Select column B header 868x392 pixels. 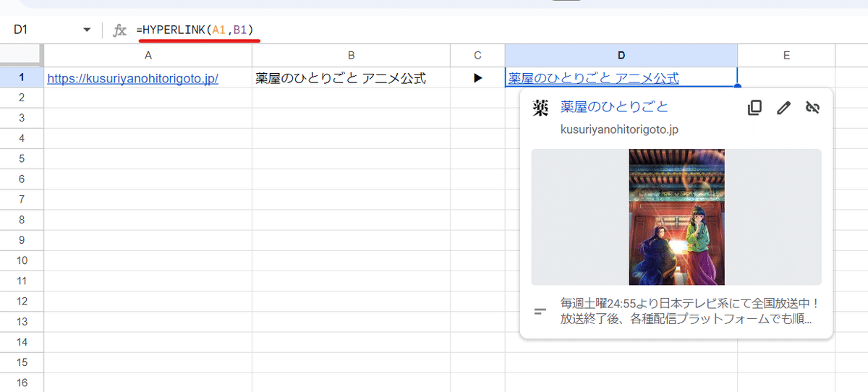[x=351, y=56]
